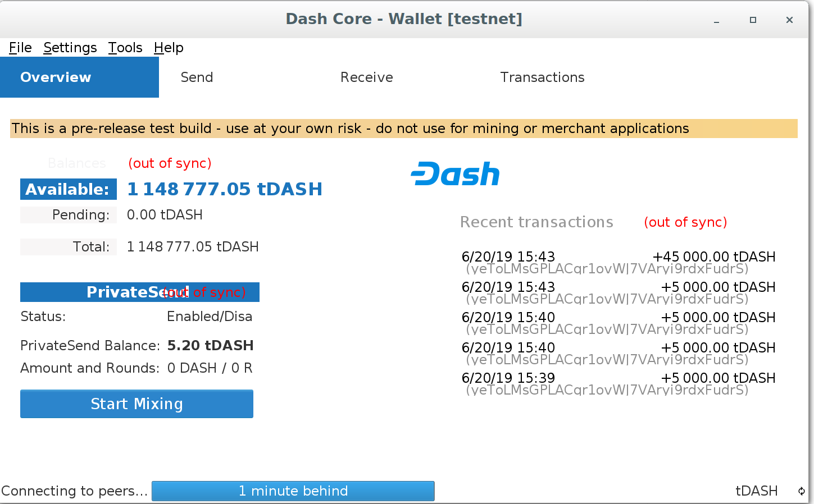The image size is (814, 504).
Task: Click the Recent transactions heading
Action: [x=536, y=222]
